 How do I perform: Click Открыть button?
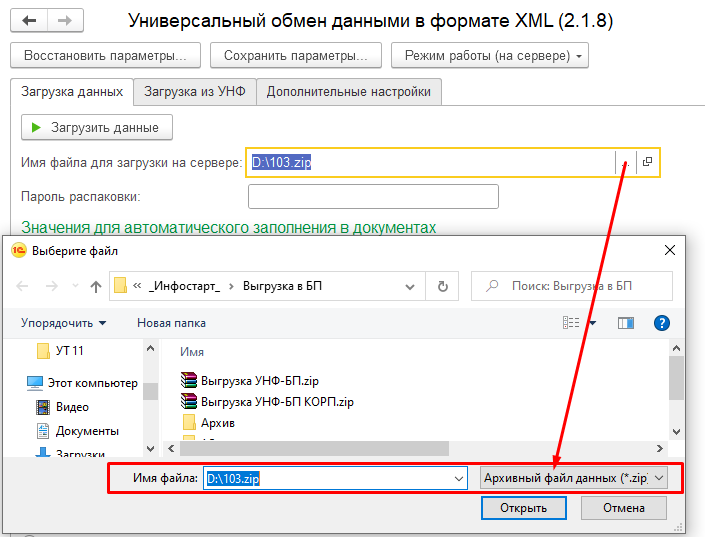tap(523, 508)
